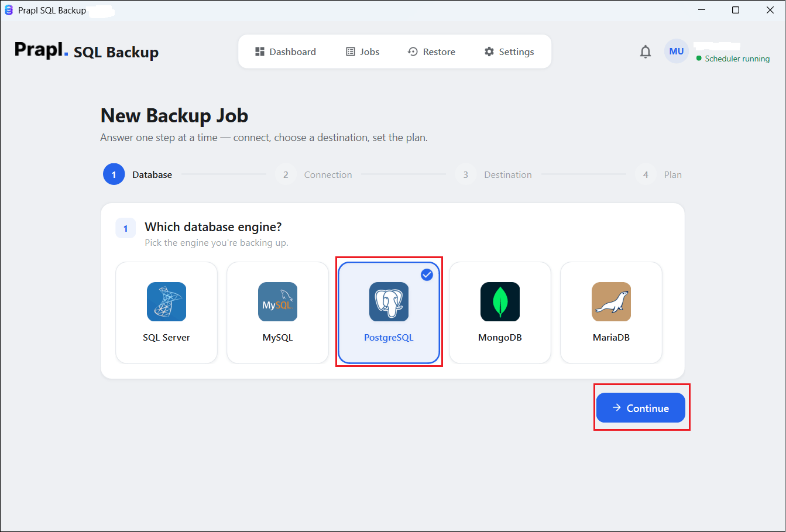Click "Pick the engine you're backing up." text
786x532 pixels.
(x=217, y=243)
